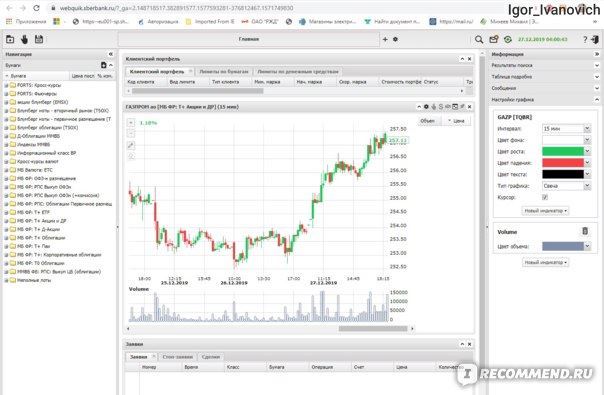Switch to Сделки tab
Screen dimensions: 604x395
[x=210, y=357]
